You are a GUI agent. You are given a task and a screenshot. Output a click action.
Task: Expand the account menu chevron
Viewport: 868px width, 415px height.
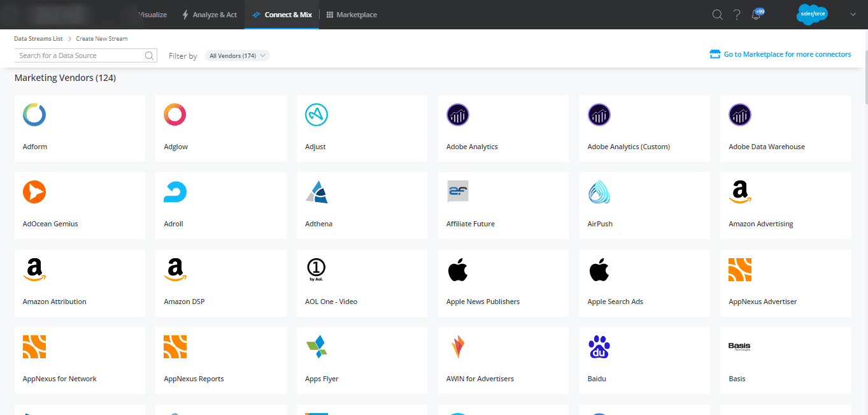853,15
